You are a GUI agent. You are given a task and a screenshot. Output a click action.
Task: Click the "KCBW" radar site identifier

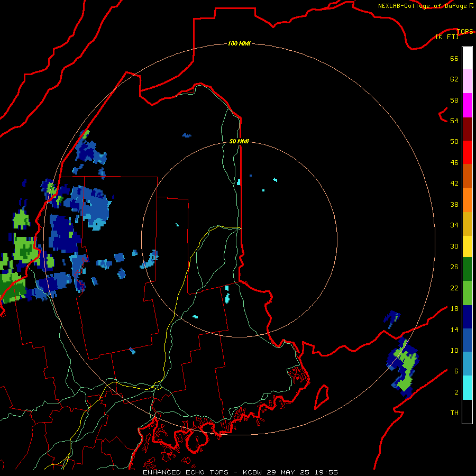pyautogui.click(x=253, y=472)
